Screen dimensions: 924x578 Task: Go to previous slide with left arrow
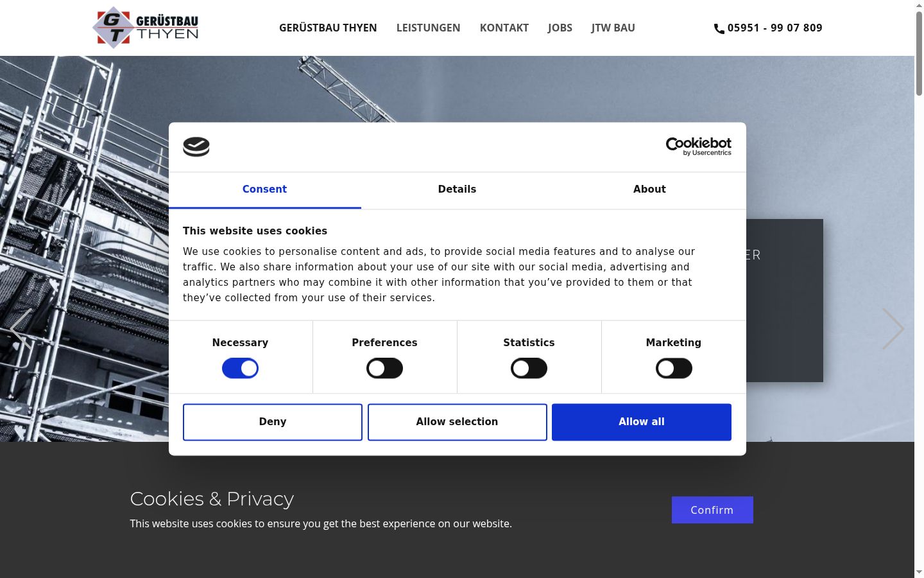point(21,329)
